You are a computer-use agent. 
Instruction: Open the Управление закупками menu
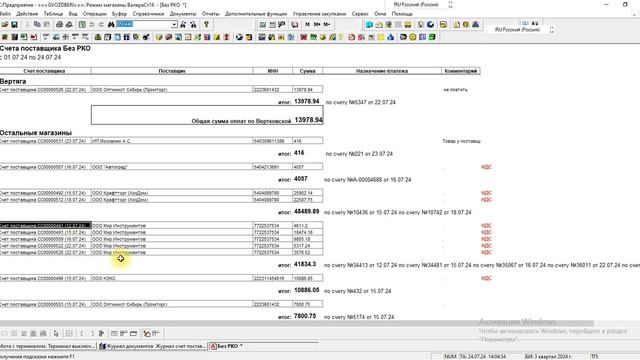[x=319, y=13]
